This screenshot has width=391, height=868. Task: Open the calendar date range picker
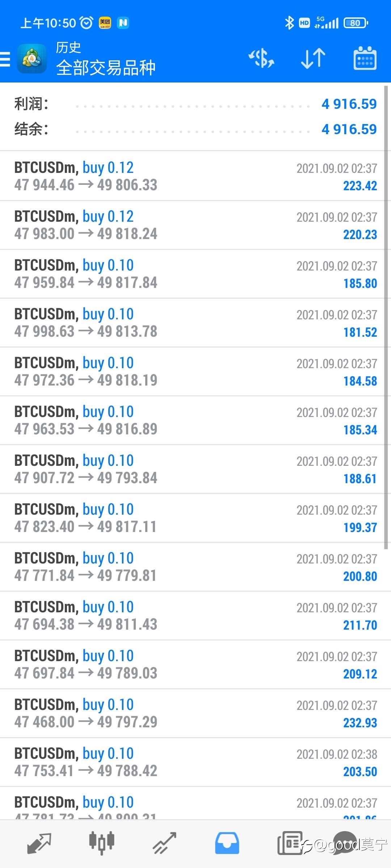[365, 59]
